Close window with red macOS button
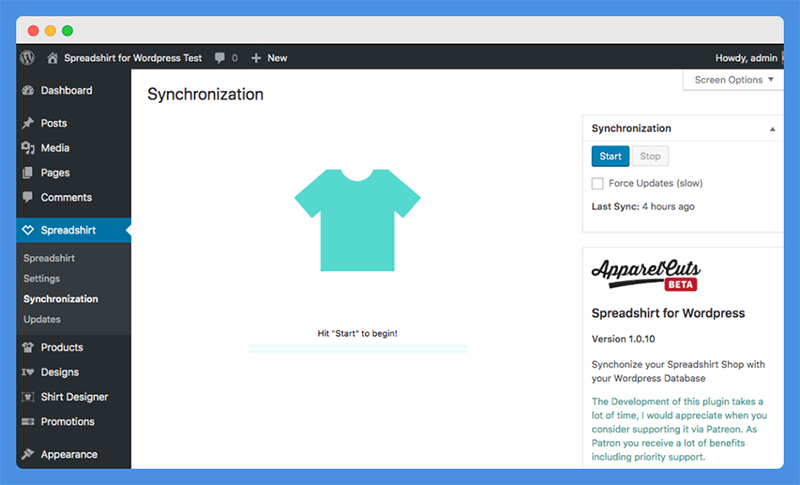800x485 pixels. [33, 31]
